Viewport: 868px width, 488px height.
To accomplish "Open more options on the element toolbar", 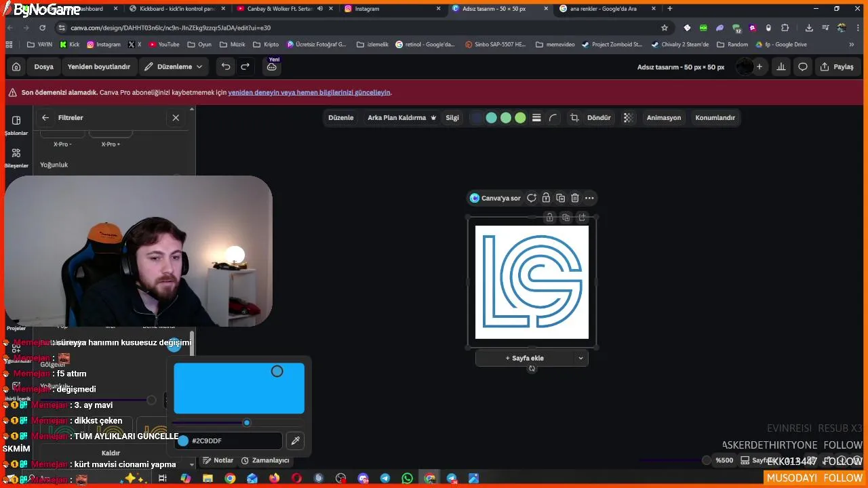I will (x=589, y=198).
